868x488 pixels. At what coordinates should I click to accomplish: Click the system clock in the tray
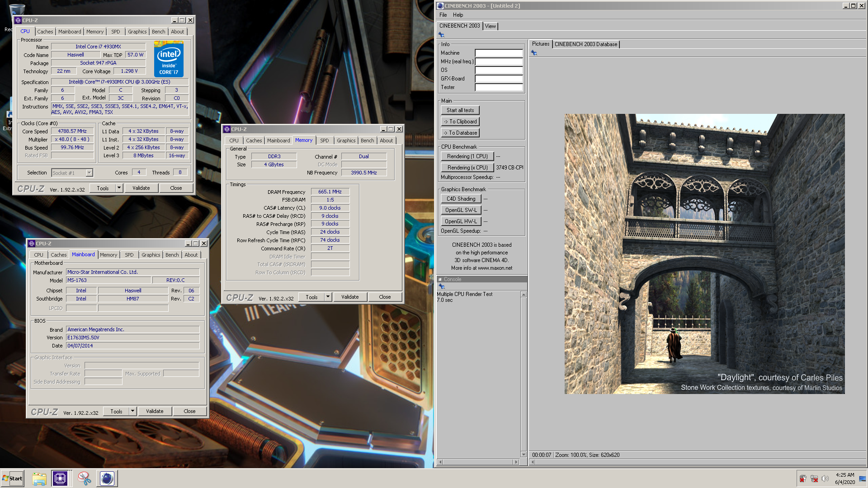[845, 479]
